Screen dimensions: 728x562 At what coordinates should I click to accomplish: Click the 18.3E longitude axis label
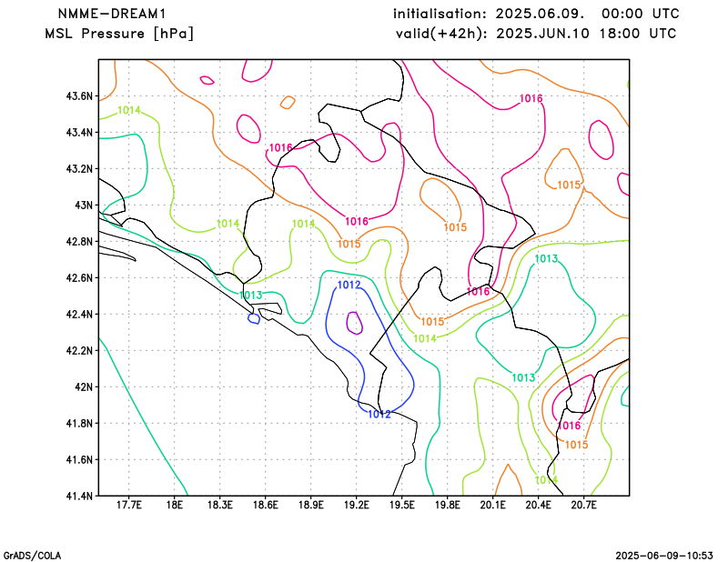[220, 505]
